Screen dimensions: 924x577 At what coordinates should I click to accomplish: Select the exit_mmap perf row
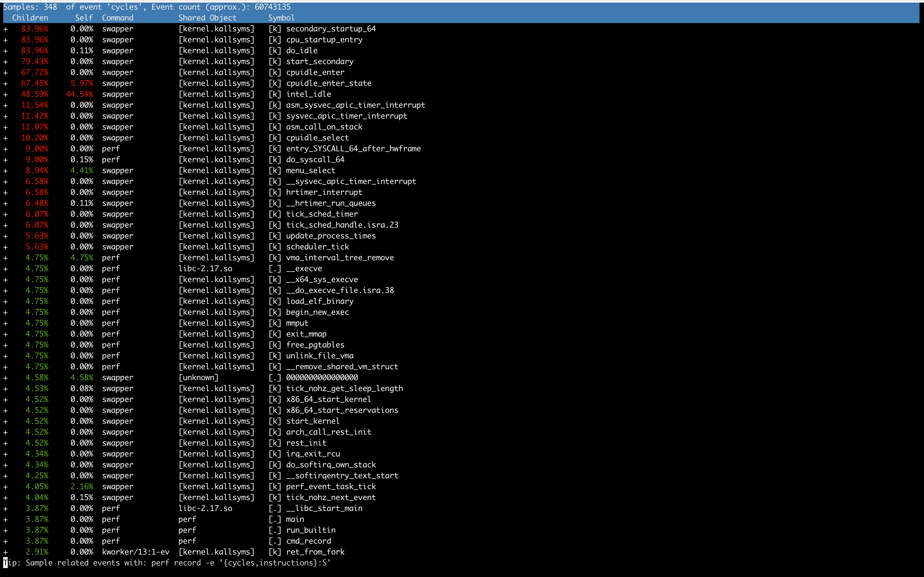click(306, 333)
